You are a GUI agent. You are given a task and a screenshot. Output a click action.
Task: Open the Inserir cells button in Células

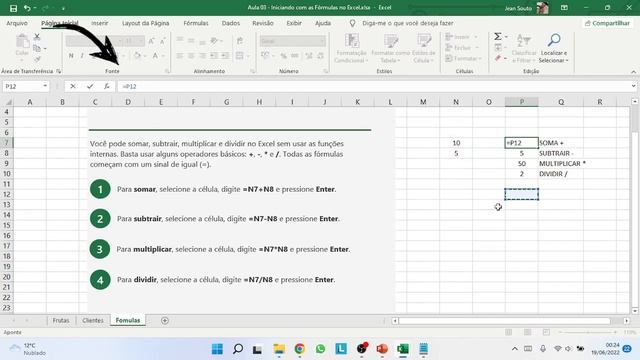pos(461,37)
